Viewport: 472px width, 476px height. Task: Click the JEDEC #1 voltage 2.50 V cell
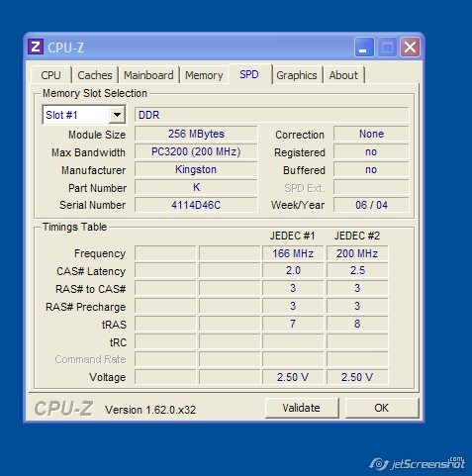pos(293,377)
